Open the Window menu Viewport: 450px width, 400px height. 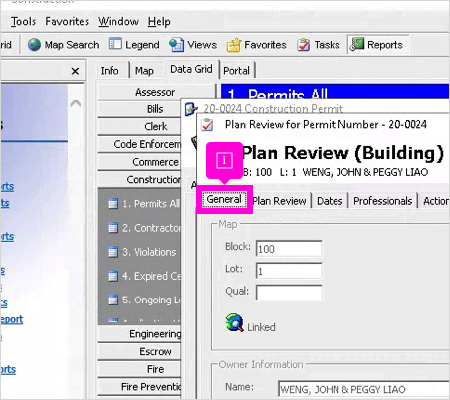pos(118,21)
